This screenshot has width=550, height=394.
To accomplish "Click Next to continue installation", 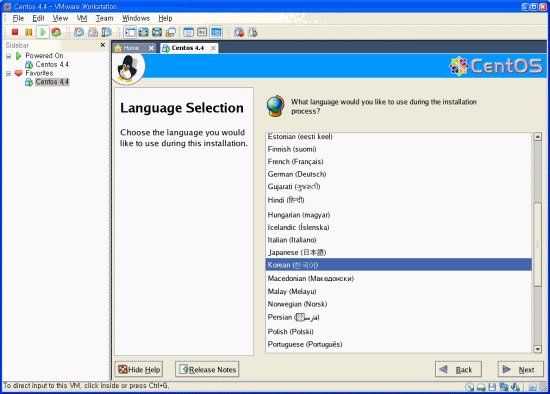I will [x=521, y=369].
